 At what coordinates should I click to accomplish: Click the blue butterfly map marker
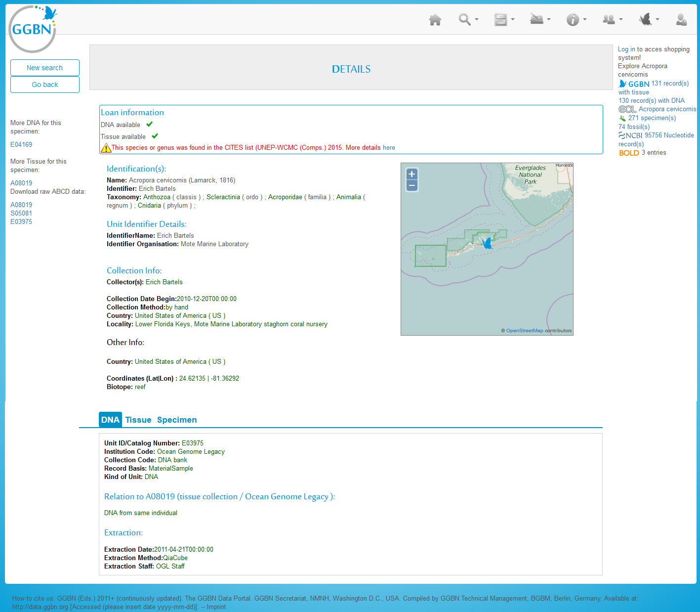[x=487, y=243]
